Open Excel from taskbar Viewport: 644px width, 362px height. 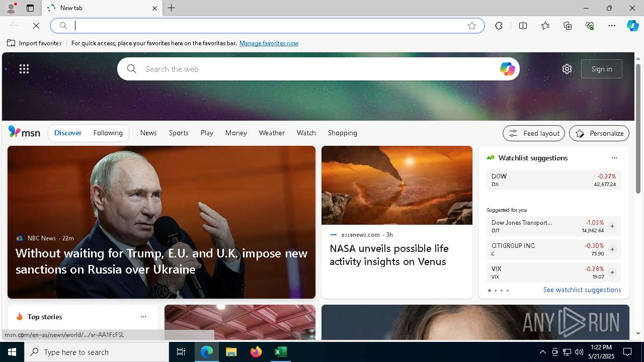(x=280, y=352)
